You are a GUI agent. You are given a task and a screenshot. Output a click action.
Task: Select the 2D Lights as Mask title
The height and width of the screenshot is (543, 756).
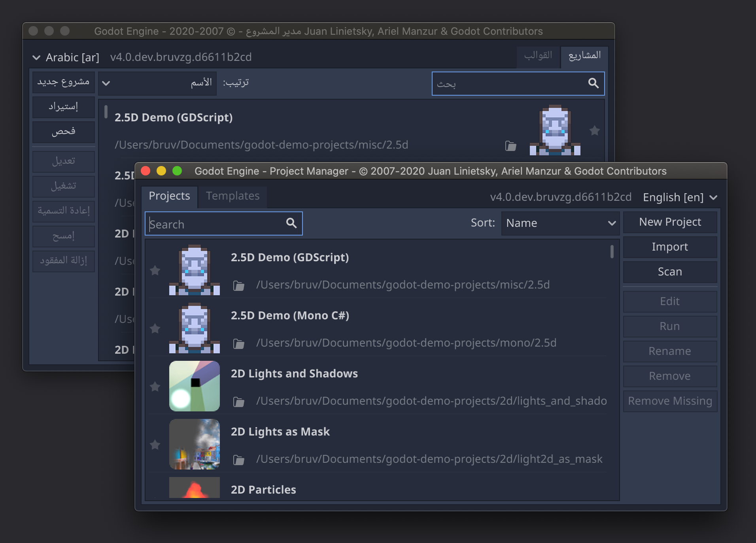(x=280, y=432)
